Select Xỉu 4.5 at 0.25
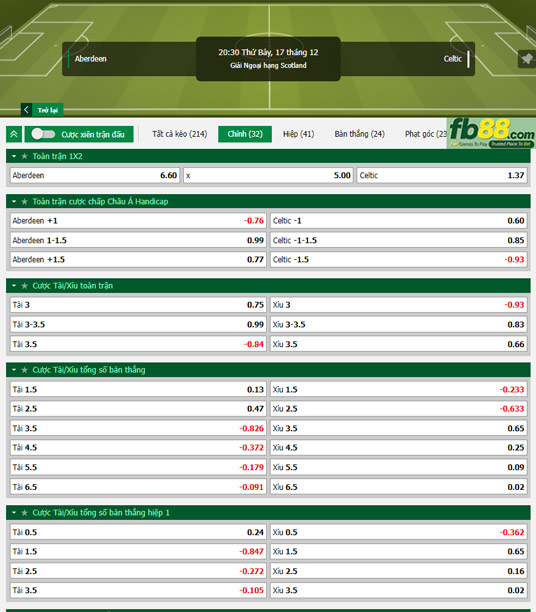This screenshot has height=612, width=536. 399,448
